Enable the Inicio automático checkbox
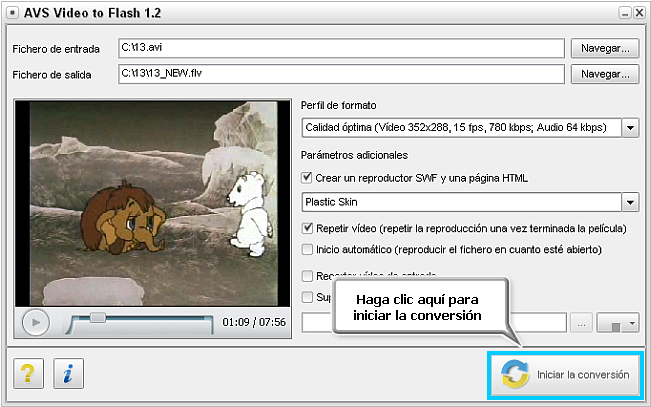The width and height of the screenshot is (651, 407). pos(307,249)
